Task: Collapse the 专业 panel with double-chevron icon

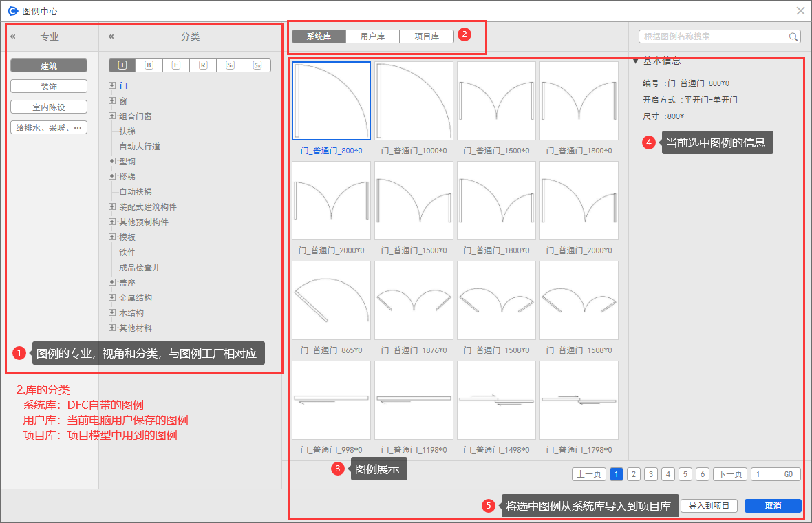Action: [x=13, y=37]
